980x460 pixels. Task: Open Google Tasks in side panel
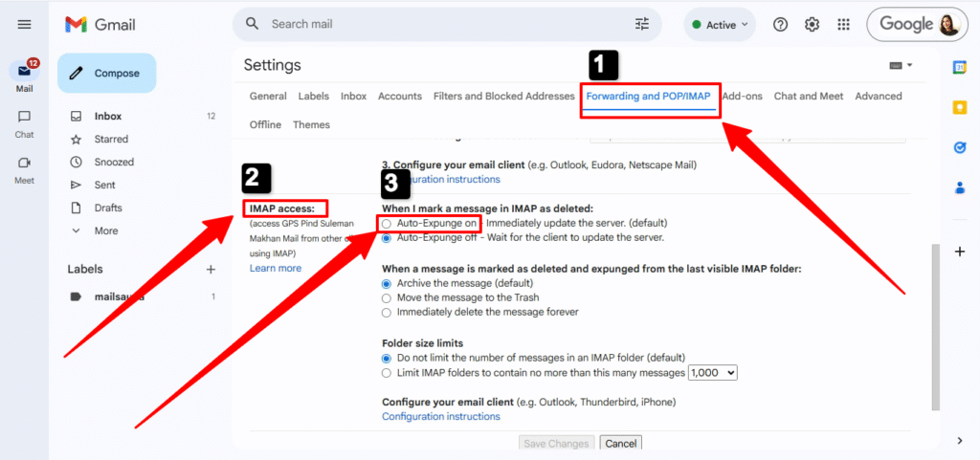tap(960, 147)
